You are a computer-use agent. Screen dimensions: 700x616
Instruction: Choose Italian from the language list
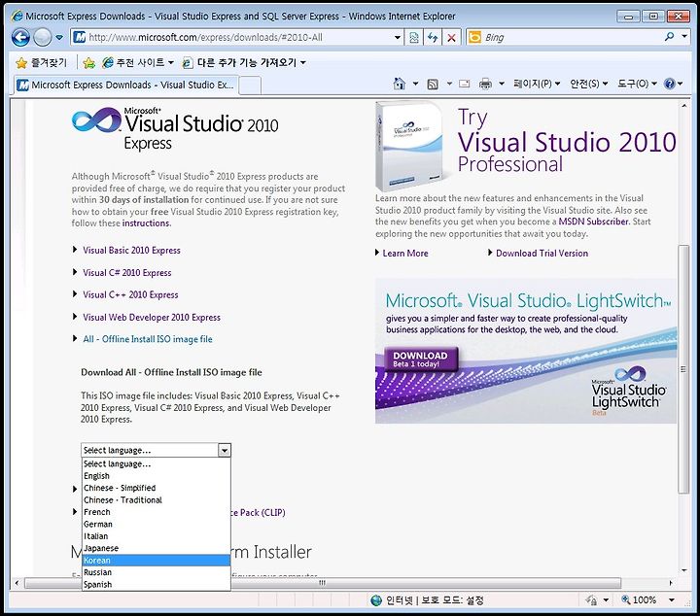pos(157,536)
